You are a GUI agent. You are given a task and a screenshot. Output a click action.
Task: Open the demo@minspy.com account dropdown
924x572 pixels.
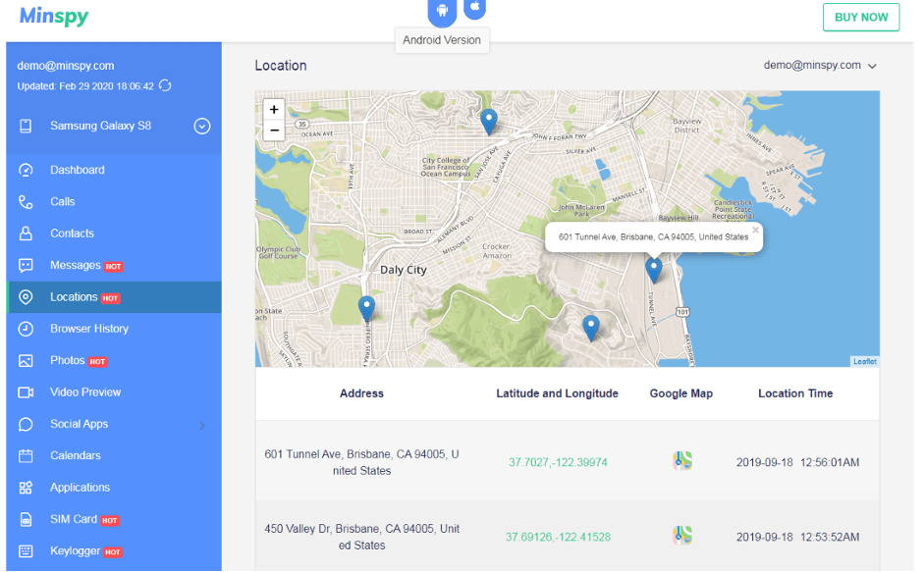pyautogui.click(x=820, y=66)
